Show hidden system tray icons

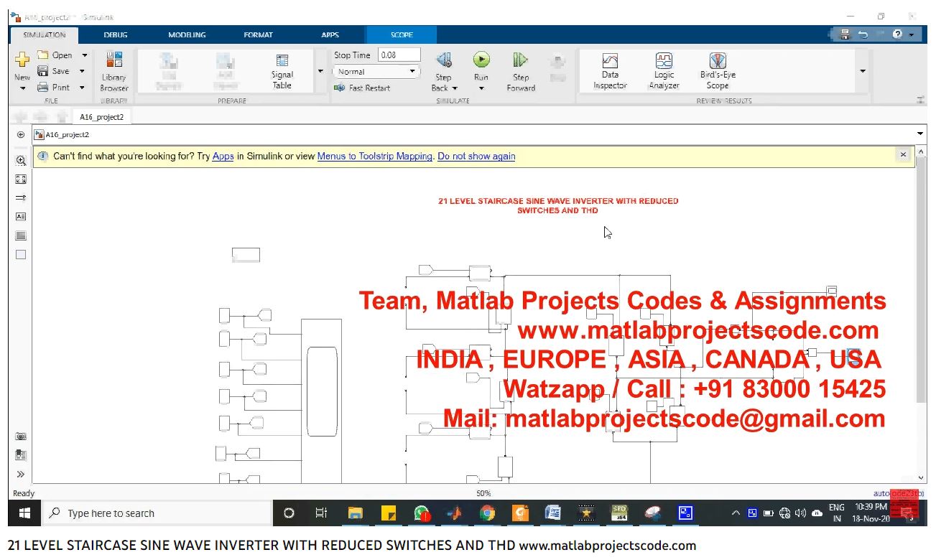[x=736, y=513]
